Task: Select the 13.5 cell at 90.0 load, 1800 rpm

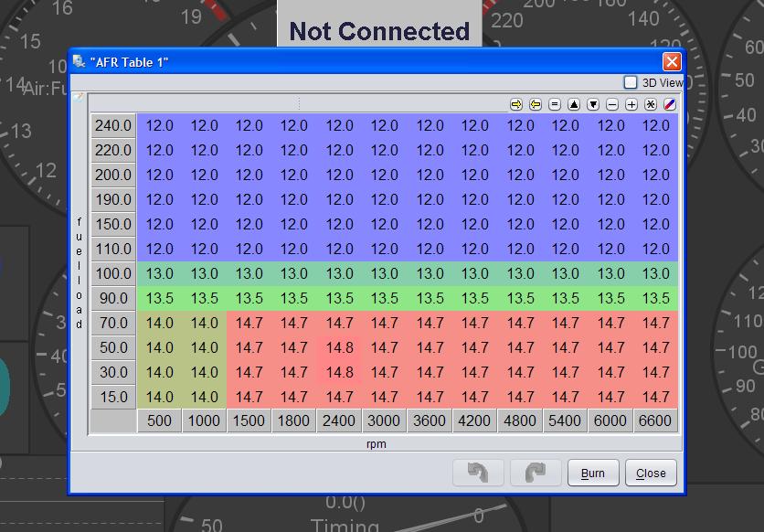Action: [x=294, y=299]
